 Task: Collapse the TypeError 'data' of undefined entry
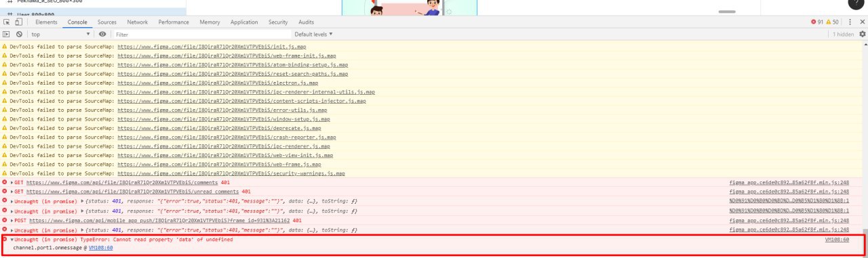(x=12, y=240)
